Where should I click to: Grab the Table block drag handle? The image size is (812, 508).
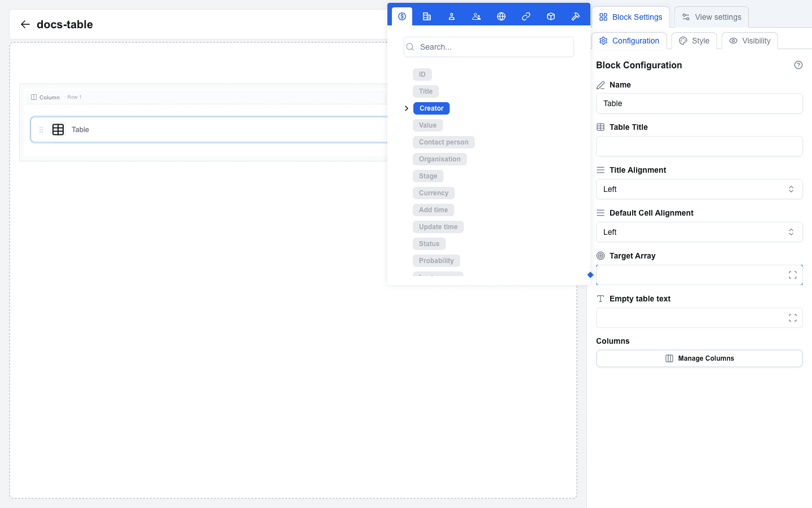pyautogui.click(x=41, y=129)
